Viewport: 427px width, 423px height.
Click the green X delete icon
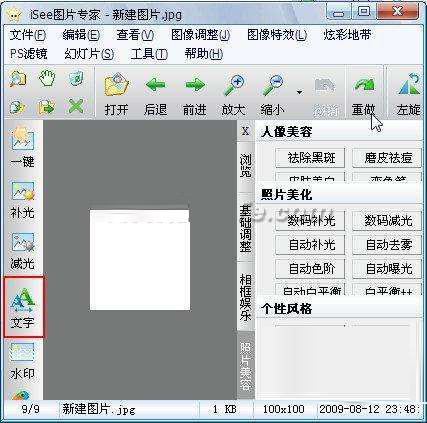76,107
